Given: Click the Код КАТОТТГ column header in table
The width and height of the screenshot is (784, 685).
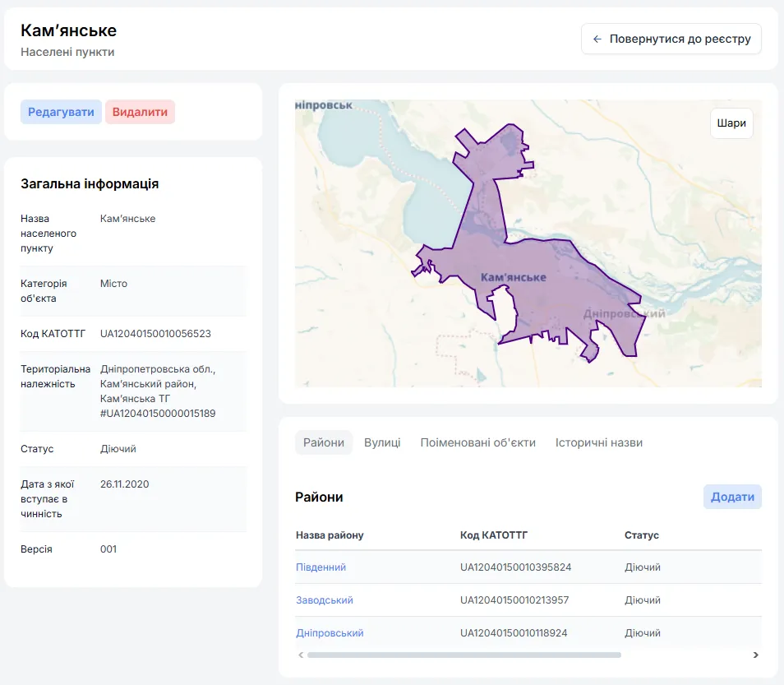Looking at the screenshot, I should coord(494,535).
